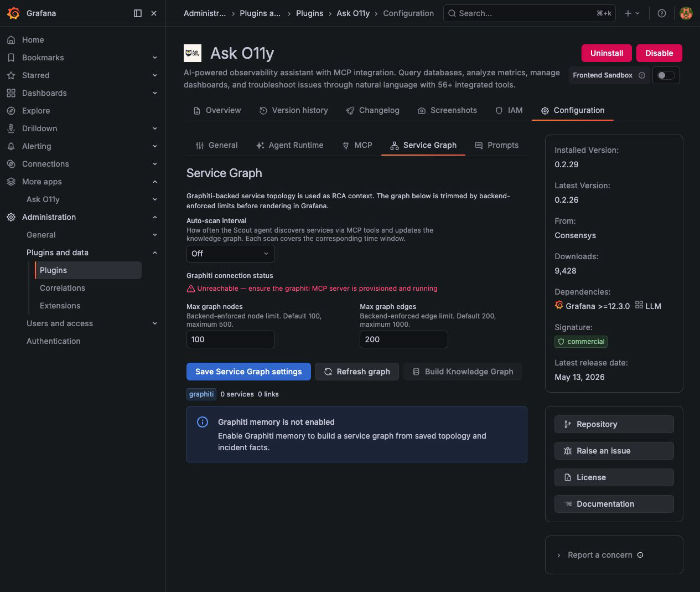Open the Auto-scan interval dropdown

[231, 254]
